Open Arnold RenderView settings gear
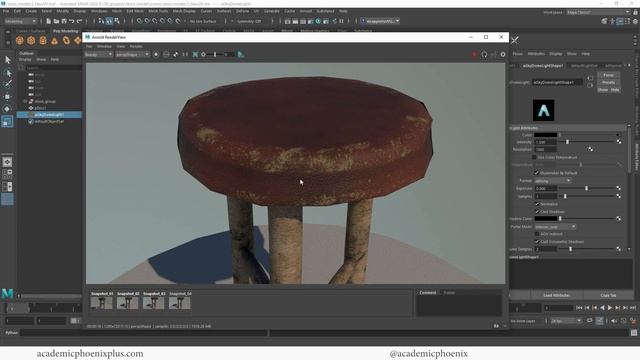640x360 pixels. (x=503, y=54)
